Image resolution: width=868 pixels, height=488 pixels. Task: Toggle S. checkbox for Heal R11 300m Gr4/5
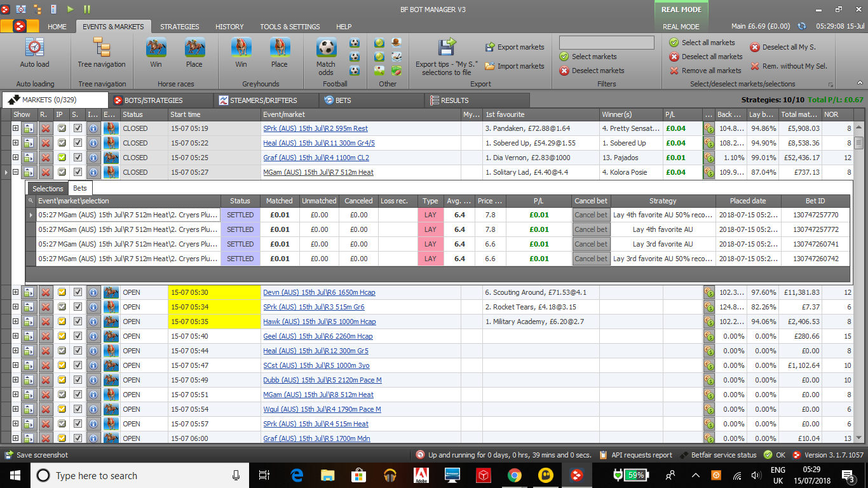pos(78,143)
